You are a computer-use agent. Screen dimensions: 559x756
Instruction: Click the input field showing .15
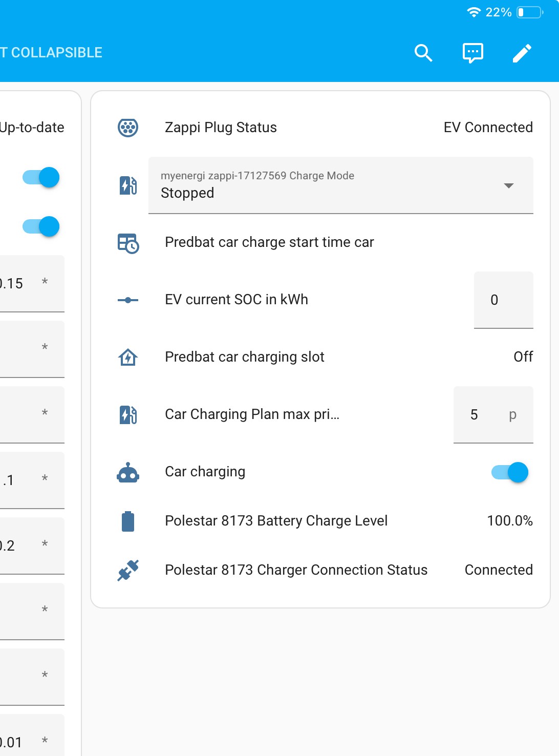(x=32, y=284)
